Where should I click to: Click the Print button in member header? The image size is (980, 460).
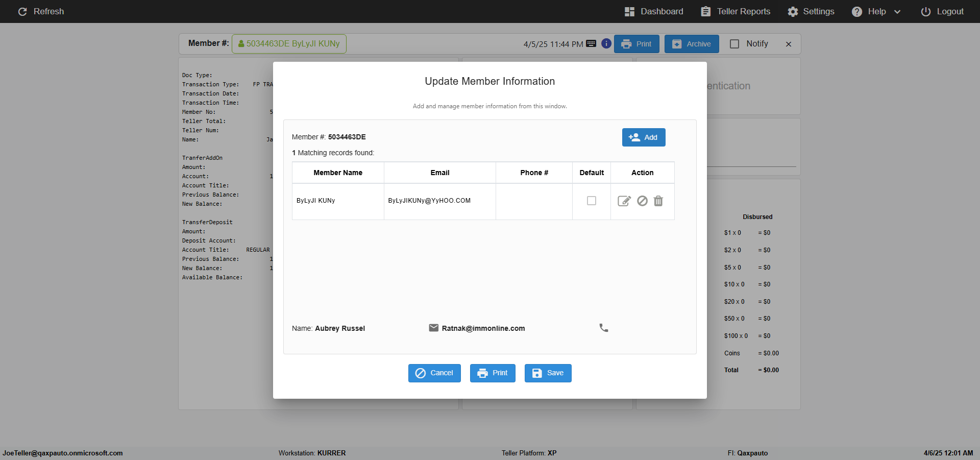(636, 44)
